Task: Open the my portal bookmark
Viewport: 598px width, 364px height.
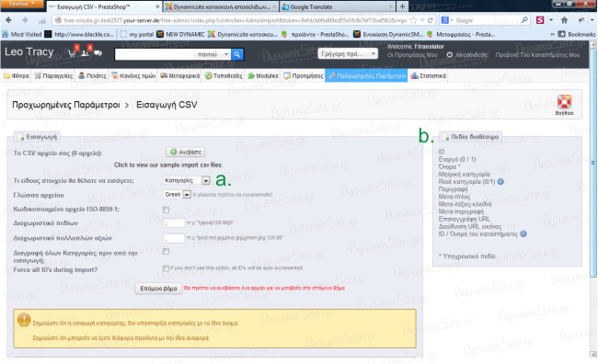Action: 137,34
